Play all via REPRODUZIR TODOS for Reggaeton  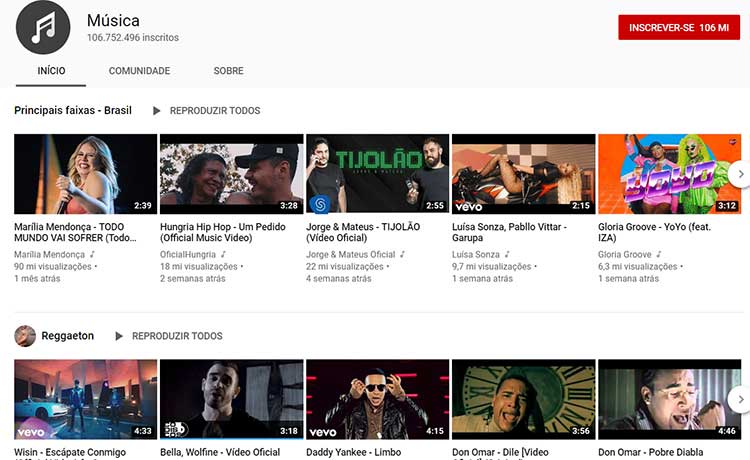point(177,336)
